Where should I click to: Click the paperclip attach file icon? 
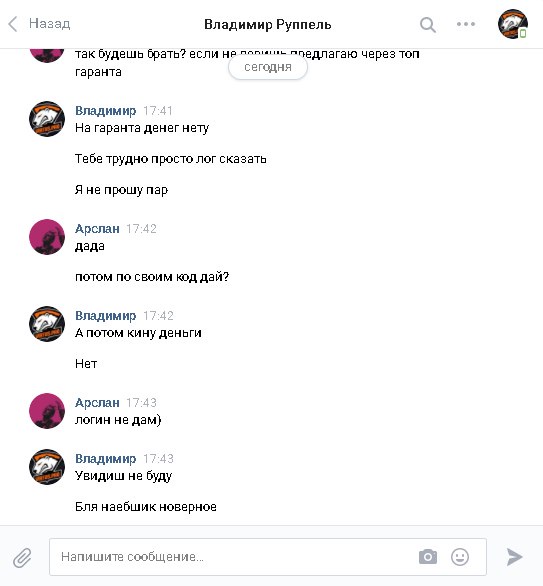pos(22,558)
